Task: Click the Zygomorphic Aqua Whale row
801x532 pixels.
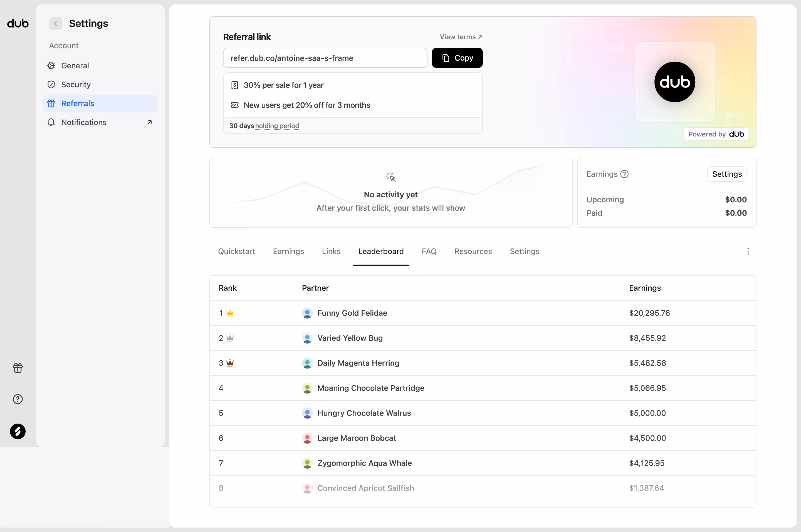Action: coord(483,463)
